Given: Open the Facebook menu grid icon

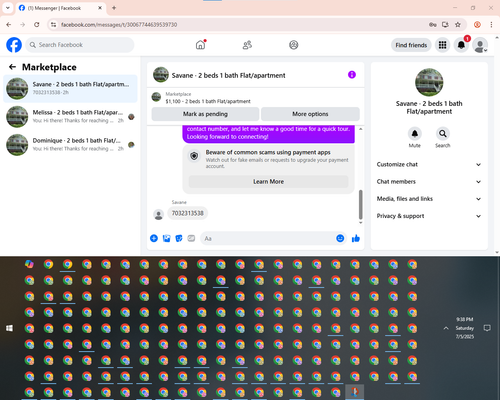Looking at the screenshot, I should pyautogui.click(x=442, y=45).
